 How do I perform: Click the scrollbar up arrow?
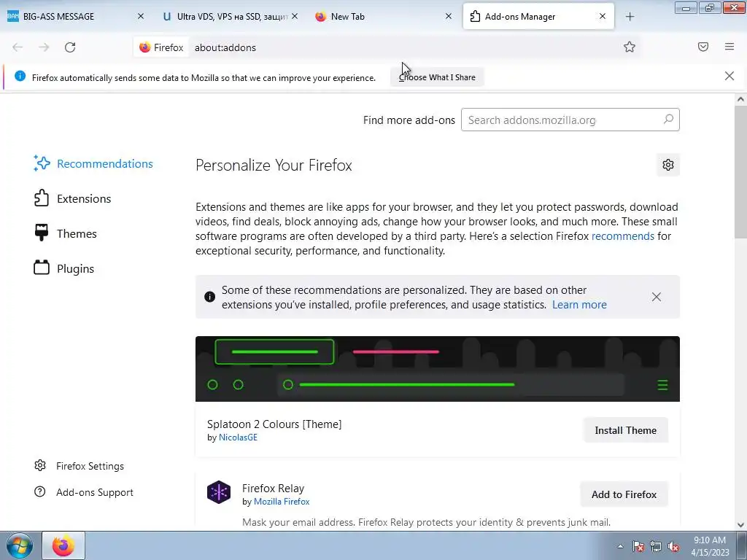(740, 99)
